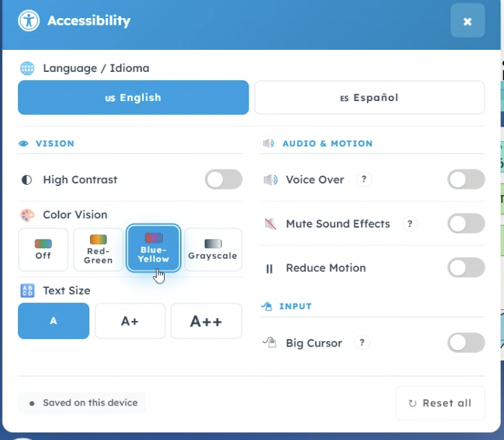The height and width of the screenshot is (440, 504).
Task: Enable the High Contrast toggle
Action: 224,179
